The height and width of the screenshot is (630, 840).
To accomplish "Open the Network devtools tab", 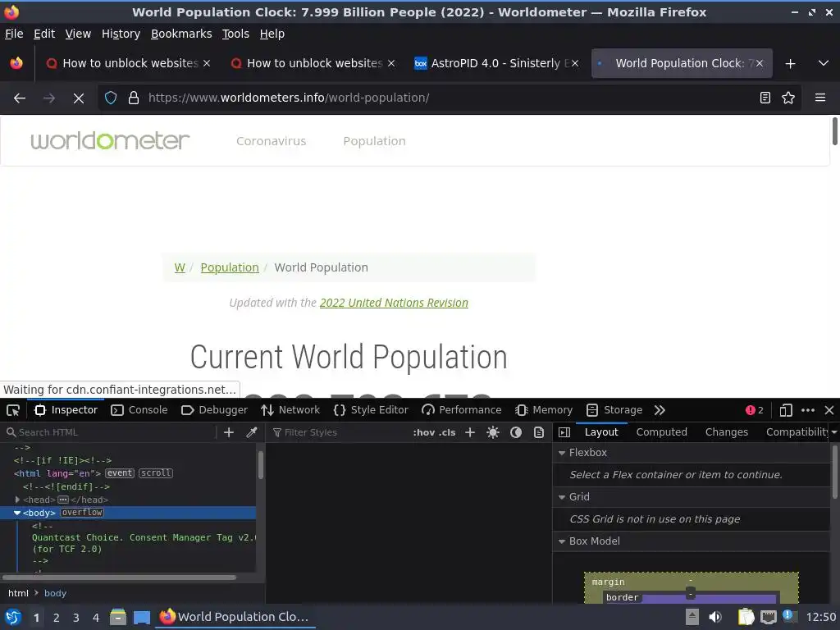I will coord(290,410).
